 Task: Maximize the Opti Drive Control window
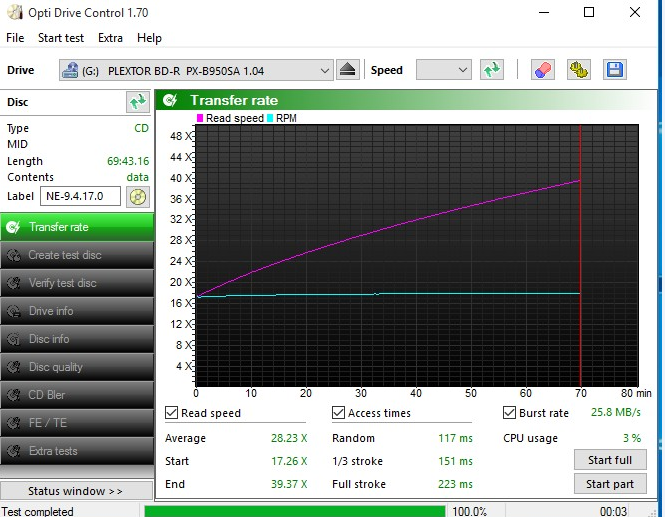click(x=589, y=12)
